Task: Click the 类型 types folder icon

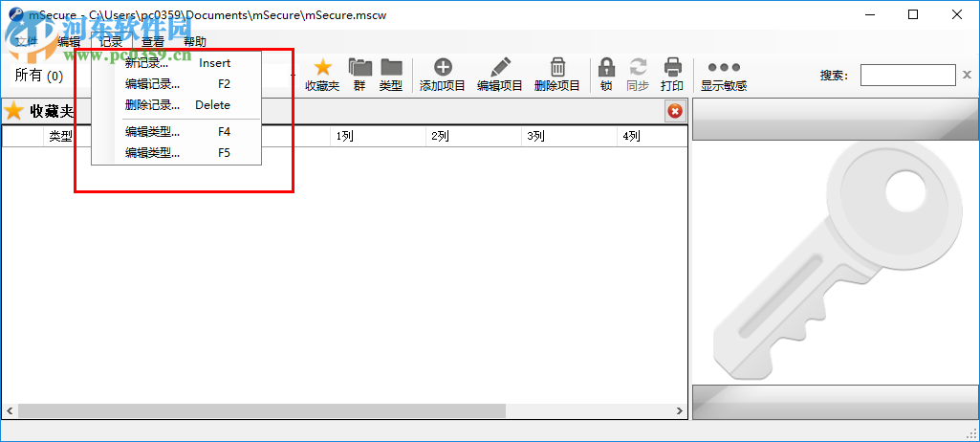Action: pyautogui.click(x=391, y=67)
